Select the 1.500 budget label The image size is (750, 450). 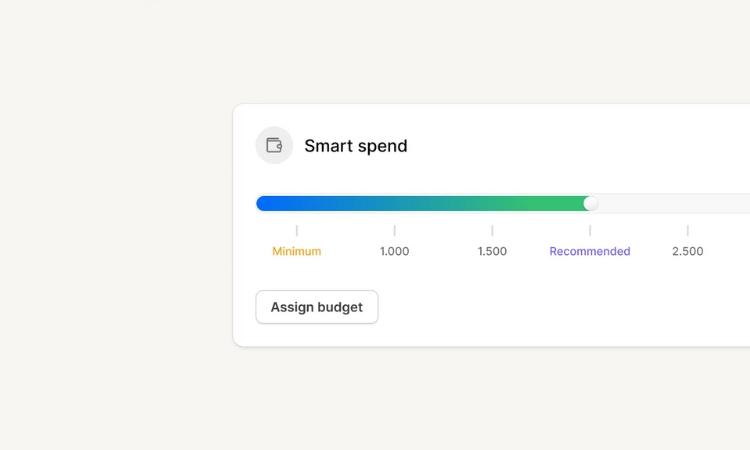click(x=492, y=251)
